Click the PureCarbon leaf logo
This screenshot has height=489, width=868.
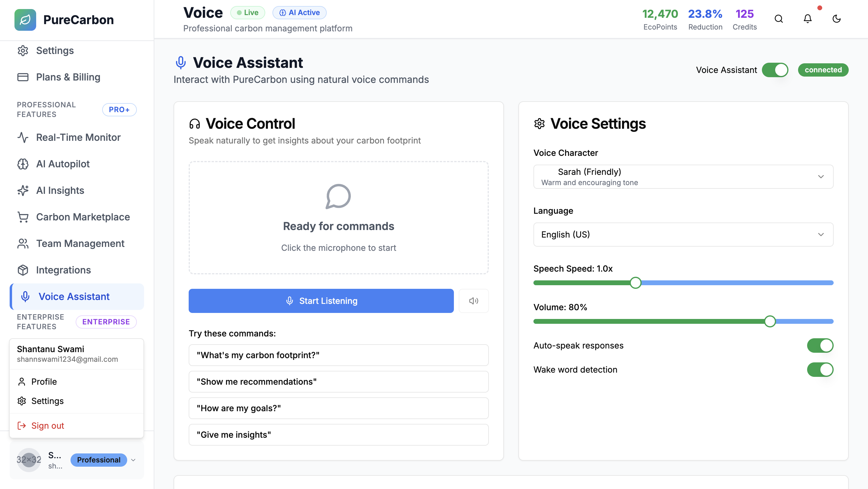(25, 20)
